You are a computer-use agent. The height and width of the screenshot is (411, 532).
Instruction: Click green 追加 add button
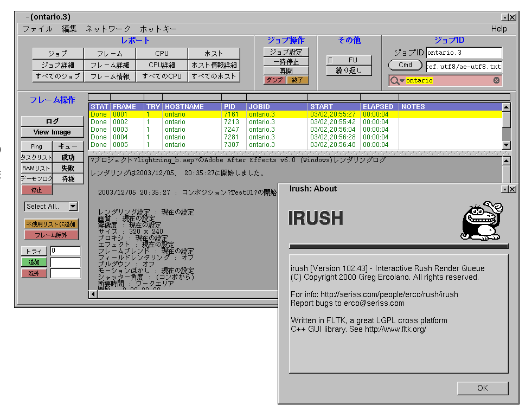pos(34,262)
